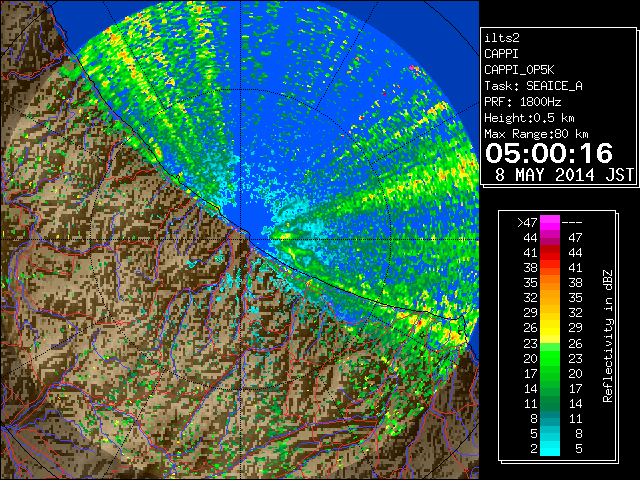Pick the cyan 2–5 dBZ swatch
The width and height of the screenshot is (640, 480).
[550, 449]
